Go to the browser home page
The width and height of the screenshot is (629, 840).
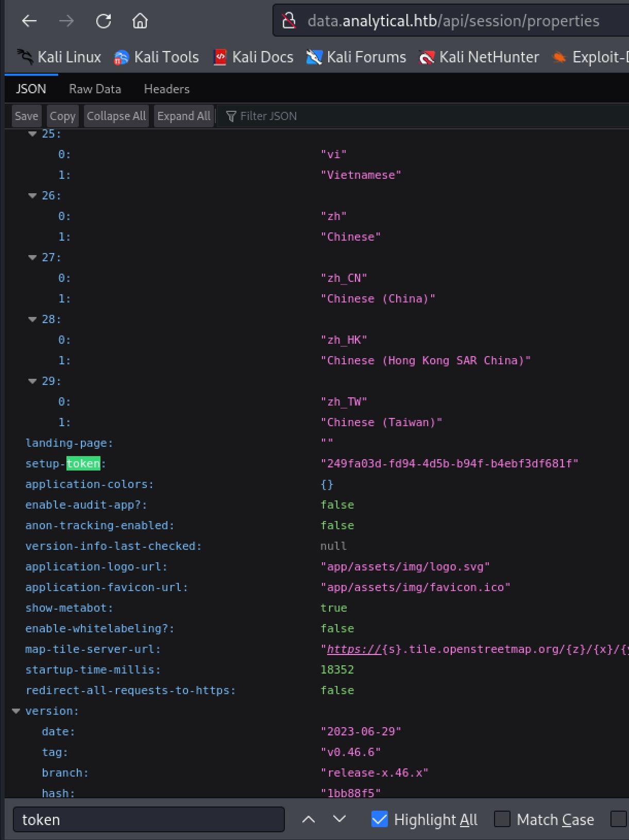(140, 21)
